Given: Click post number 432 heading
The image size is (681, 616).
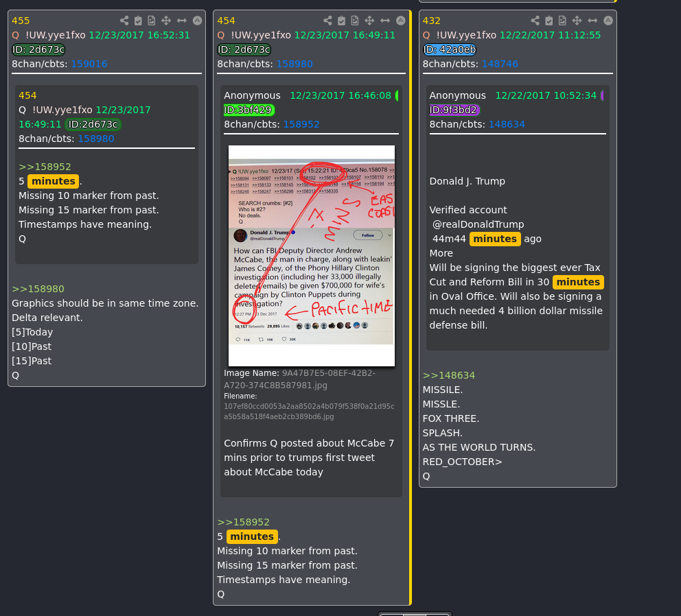Looking at the screenshot, I should click(x=432, y=21).
